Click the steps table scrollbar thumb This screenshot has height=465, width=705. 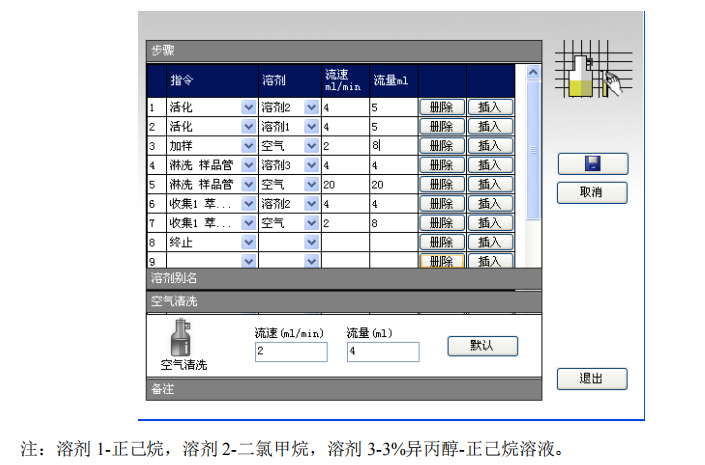[533, 150]
